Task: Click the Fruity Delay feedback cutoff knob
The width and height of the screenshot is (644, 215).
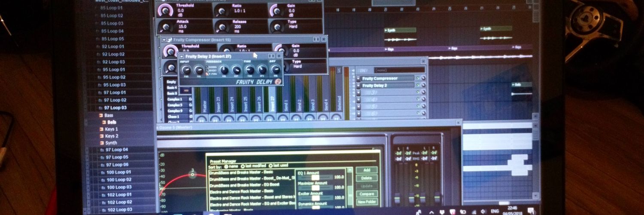Action: pos(236,70)
